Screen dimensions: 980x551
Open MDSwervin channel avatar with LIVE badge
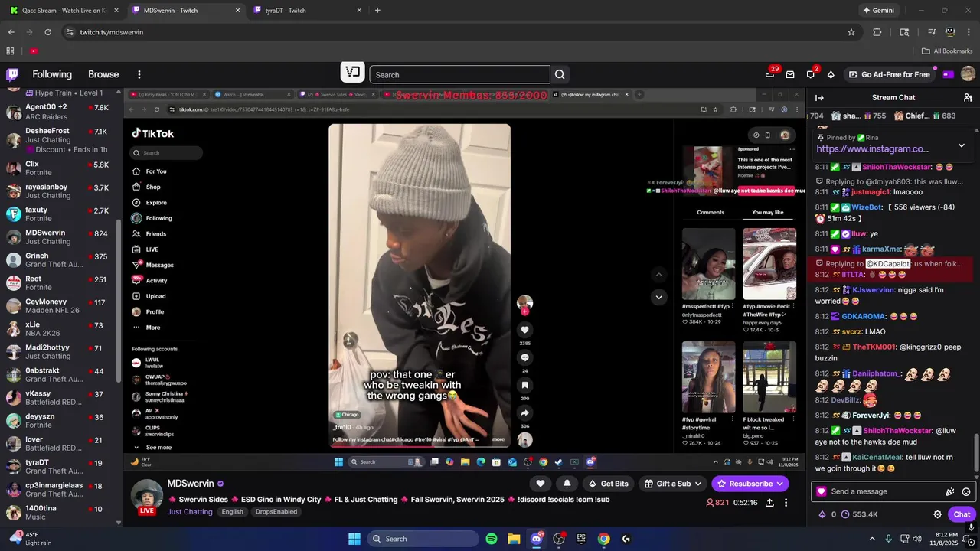147,496
